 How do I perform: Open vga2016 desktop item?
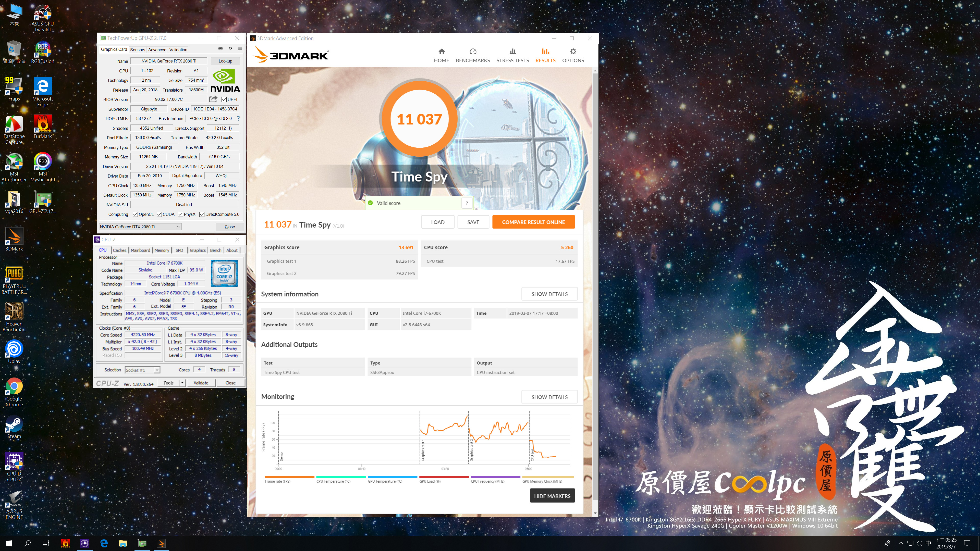coord(14,202)
